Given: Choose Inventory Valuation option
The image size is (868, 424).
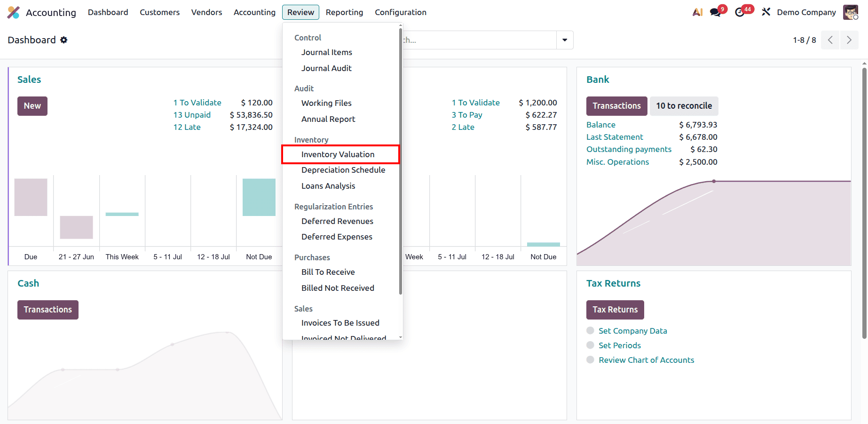Looking at the screenshot, I should [x=341, y=154].
